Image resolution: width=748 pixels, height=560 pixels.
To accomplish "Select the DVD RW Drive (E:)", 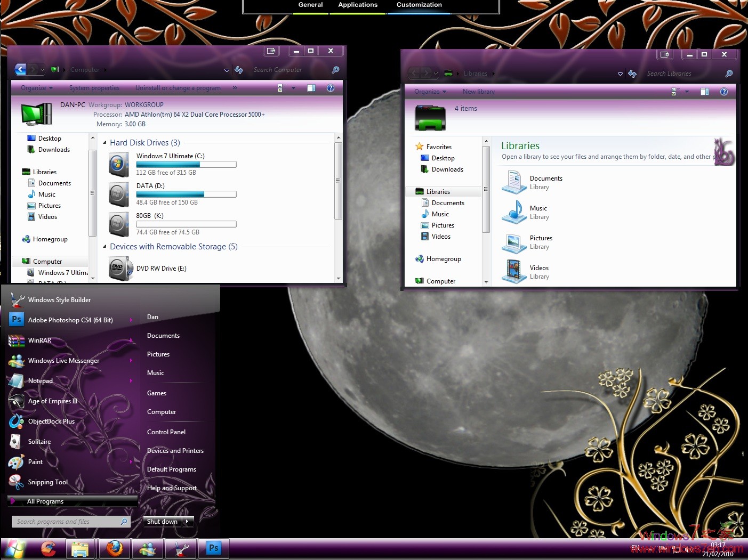I will [x=161, y=268].
